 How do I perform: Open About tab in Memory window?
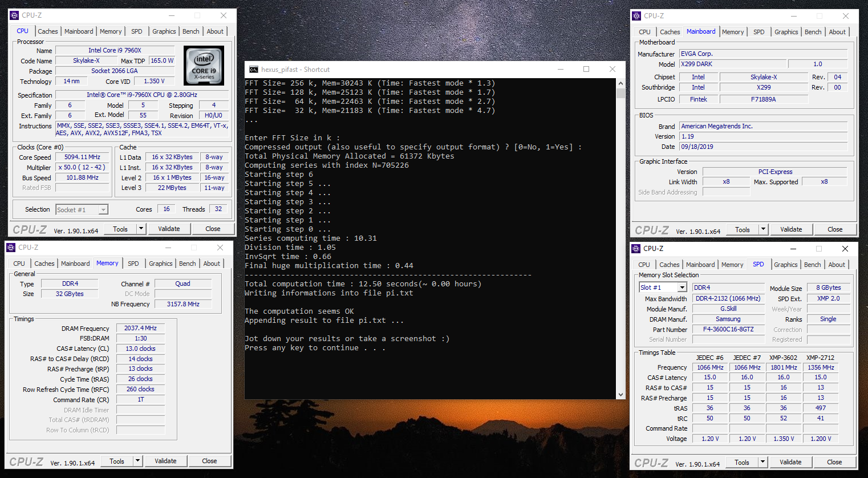(212, 264)
